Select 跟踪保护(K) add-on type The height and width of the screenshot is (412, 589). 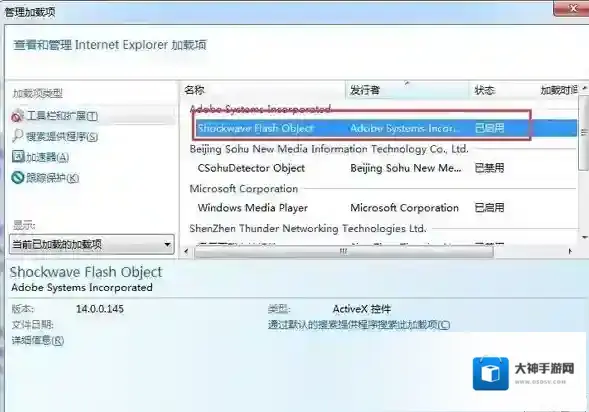52,177
